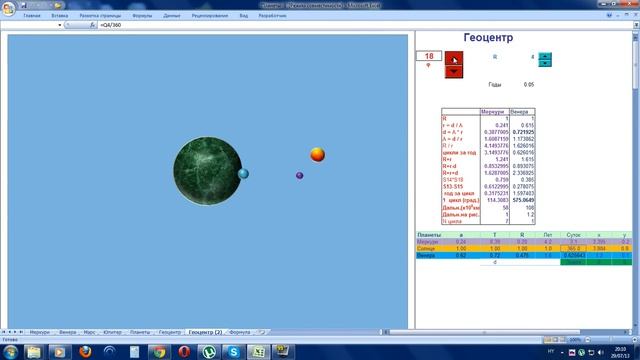Select Page Break Preview in status bar
This screenshot has height=360, width=640.
pyautogui.click(x=563, y=340)
